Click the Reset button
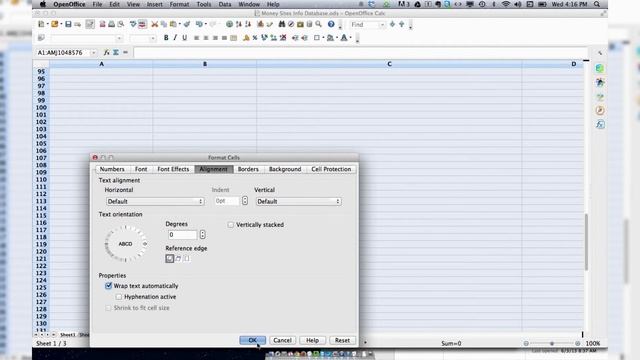 point(342,340)
